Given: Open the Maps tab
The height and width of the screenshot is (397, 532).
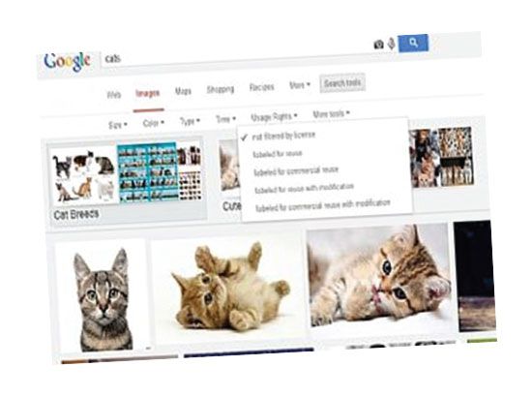Looking at the screenshot, I should pos(183,91).
